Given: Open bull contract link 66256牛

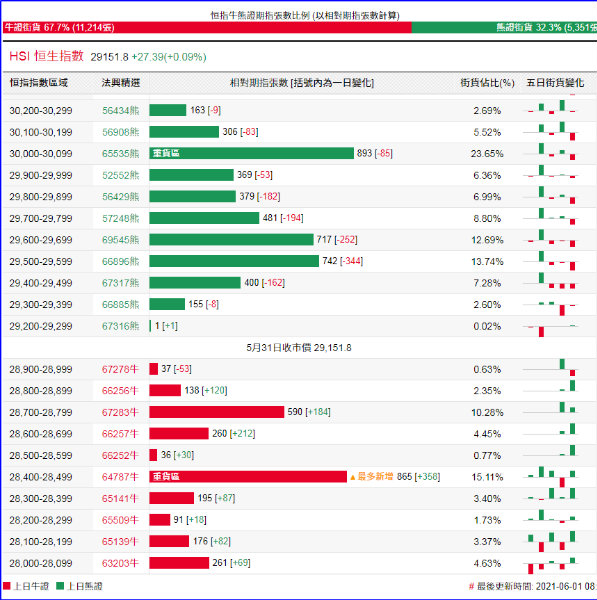Looking at the screenshot, I should (x=120, y=391).
